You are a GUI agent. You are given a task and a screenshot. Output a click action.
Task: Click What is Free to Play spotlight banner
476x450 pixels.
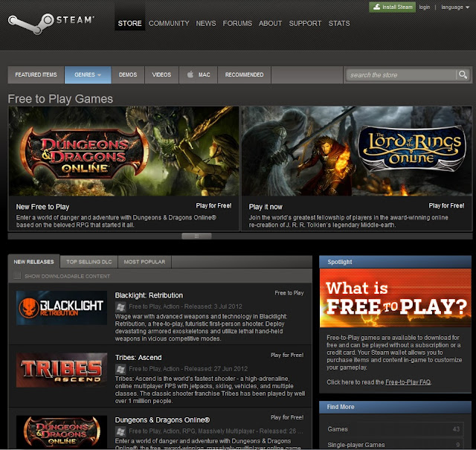(395, 298)
